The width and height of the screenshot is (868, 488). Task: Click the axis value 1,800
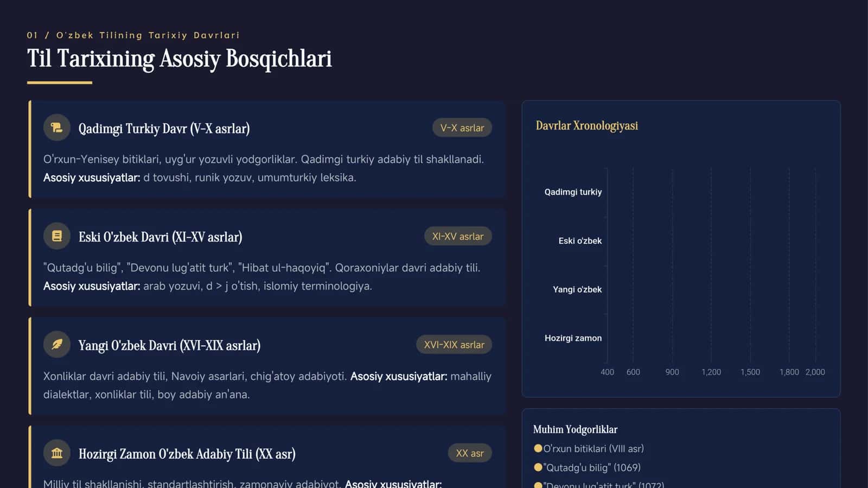tap(789, 372)
